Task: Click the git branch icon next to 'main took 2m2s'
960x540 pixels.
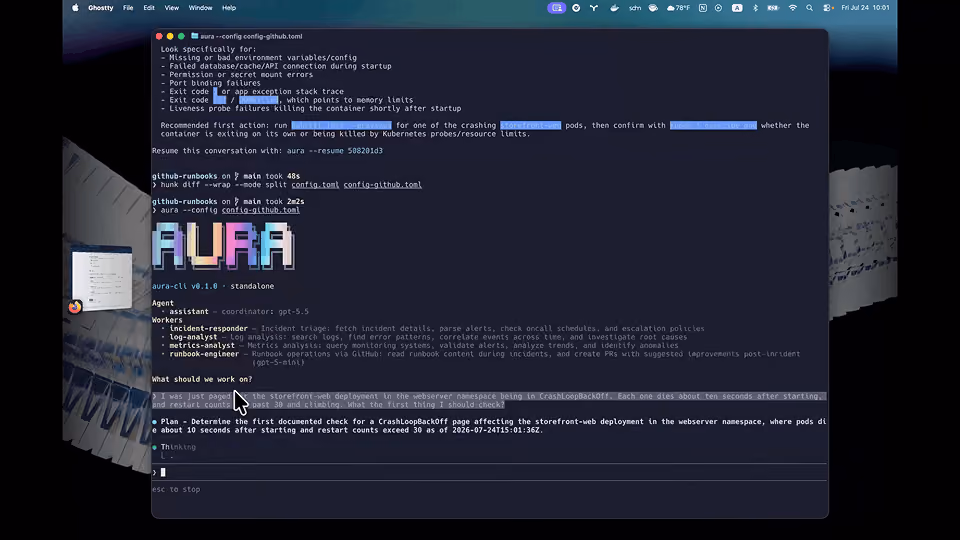Action: point(236,201)
